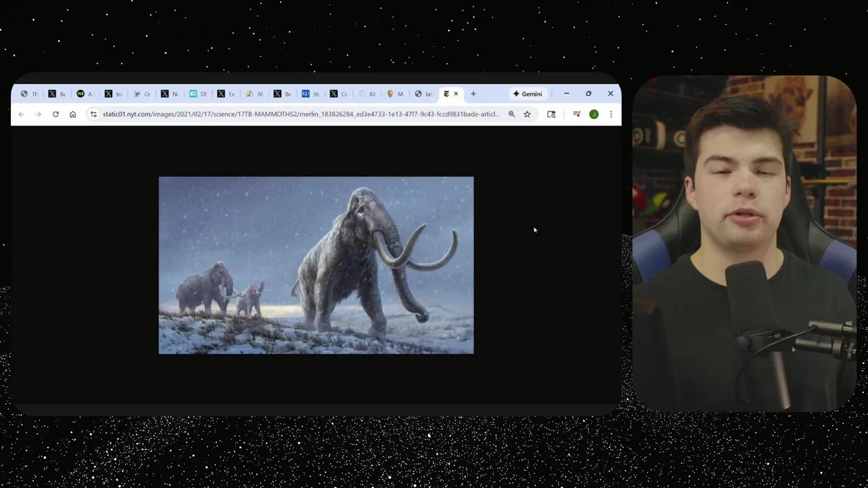Switch to the 'JW' tab

coord(254,94)
